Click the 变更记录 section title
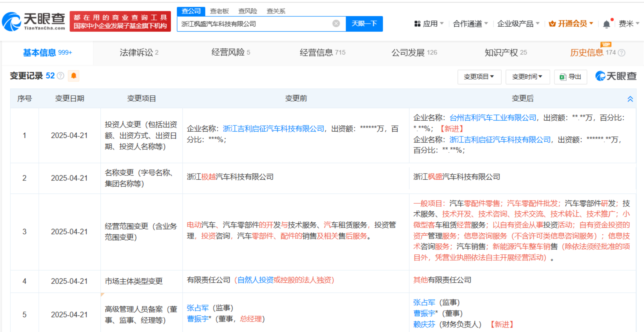644x332 pixels. tap(26, 76)
